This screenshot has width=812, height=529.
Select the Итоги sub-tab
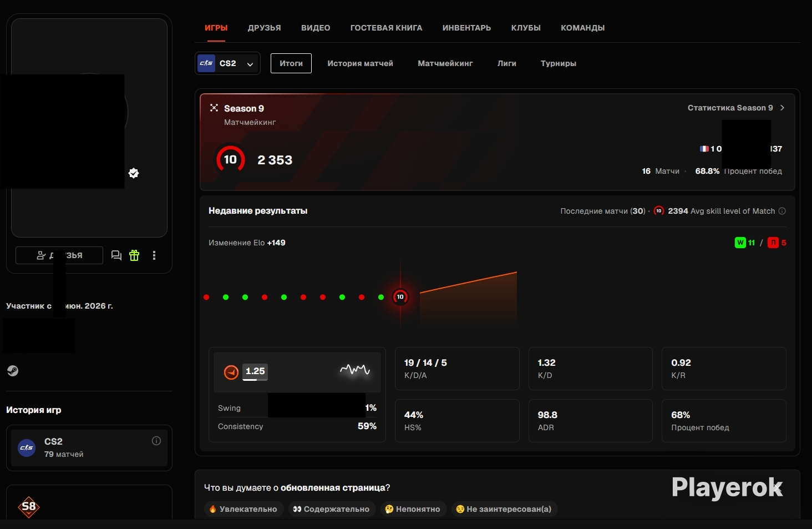click(x=291, y=63)
